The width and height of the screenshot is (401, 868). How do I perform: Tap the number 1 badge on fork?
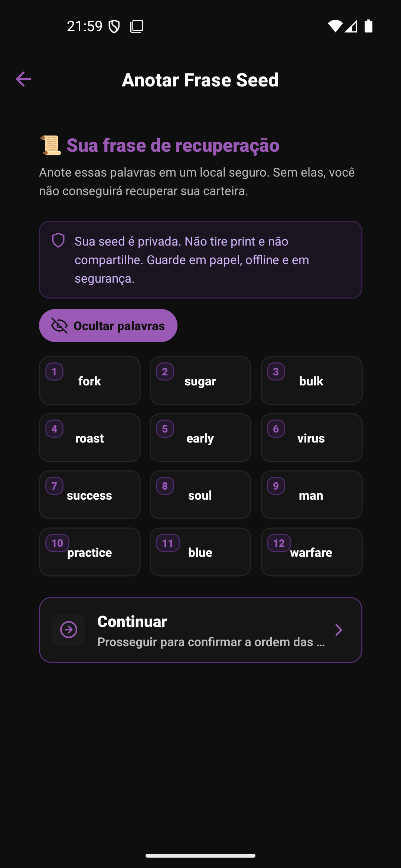(x=54, y=372)
